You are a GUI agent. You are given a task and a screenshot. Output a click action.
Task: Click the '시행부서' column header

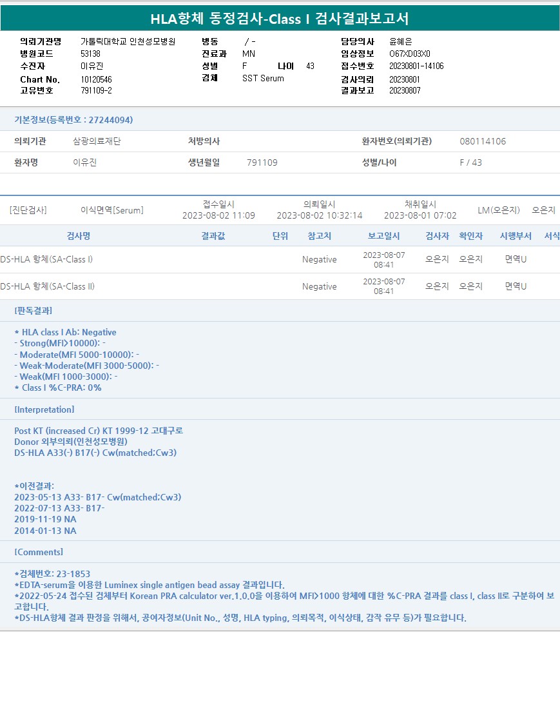pos(516,236)
